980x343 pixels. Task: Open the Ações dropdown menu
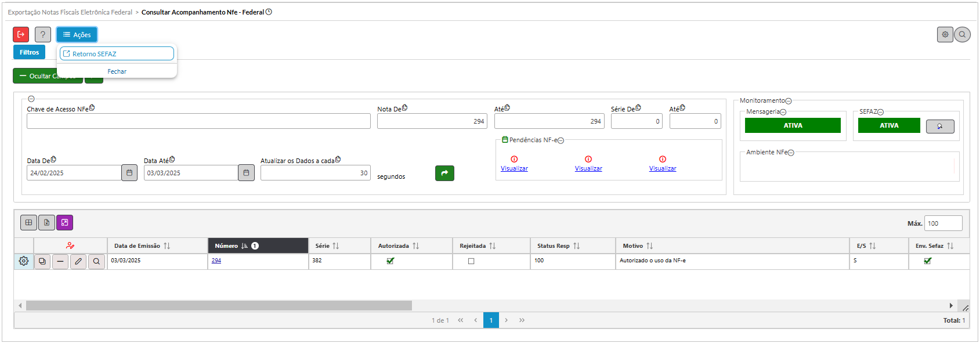coord(77,35)
